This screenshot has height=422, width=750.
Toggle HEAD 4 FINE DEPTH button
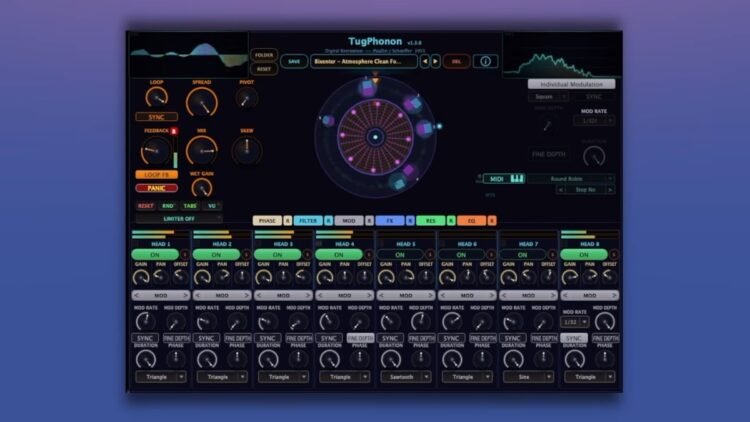pos(360,338)
